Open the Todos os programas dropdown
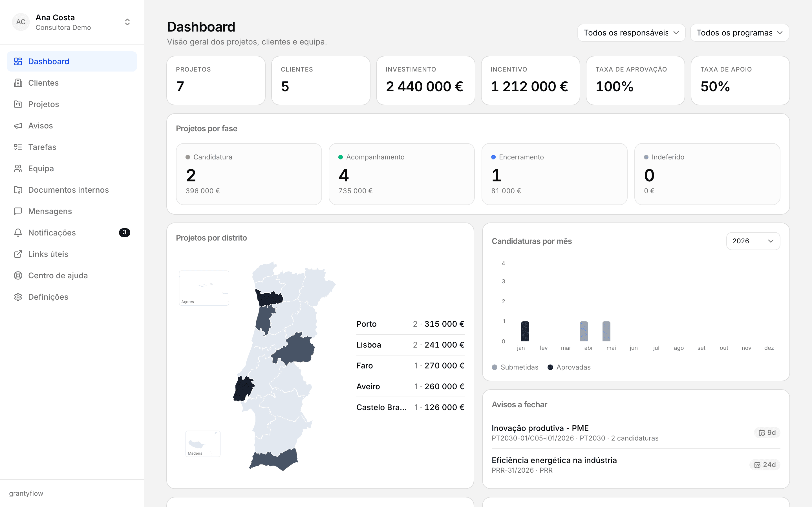This screenshot has width=812, height=507. coord(740,33)
